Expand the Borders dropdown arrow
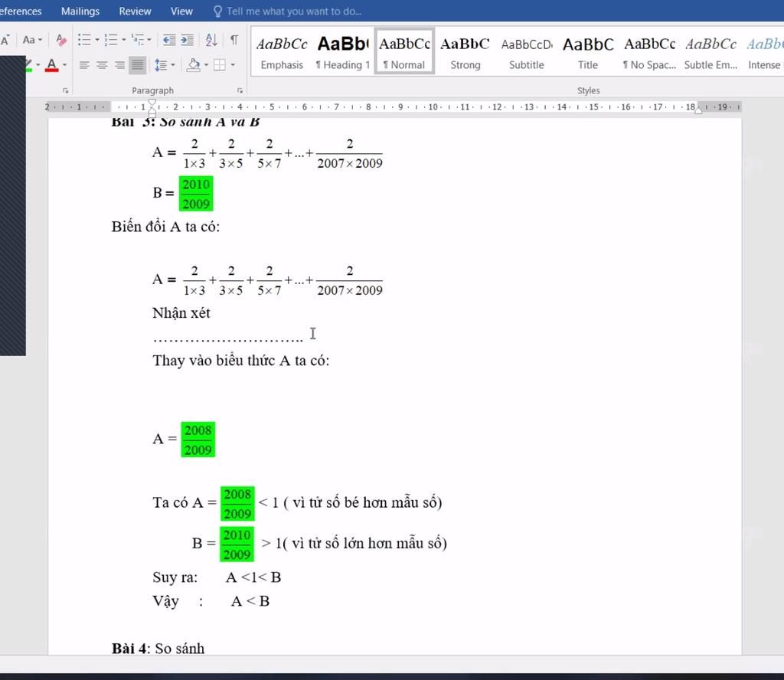This screenshot has width=784, height=680. coord(233,64)
